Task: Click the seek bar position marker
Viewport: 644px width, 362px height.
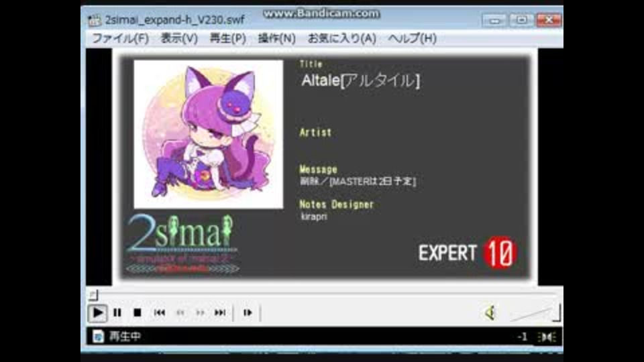Action: (x=93, y=295)
